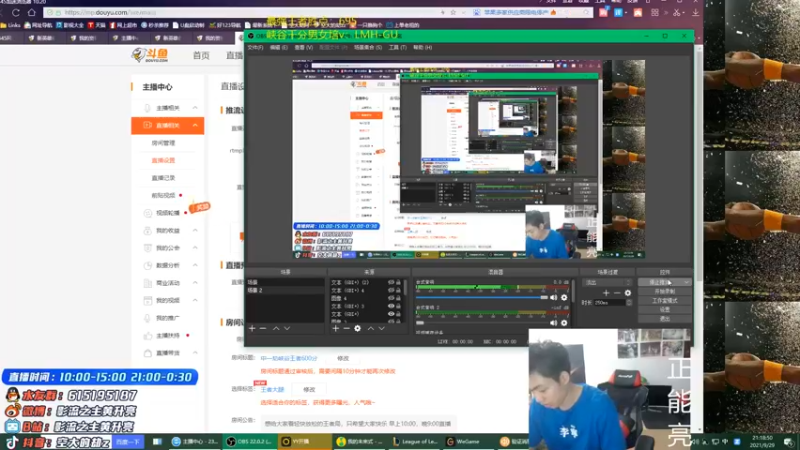Move the selected scene down with the arrow under the scene list
The height and width of the screenshot is (450, 800).
click(287, 329)
